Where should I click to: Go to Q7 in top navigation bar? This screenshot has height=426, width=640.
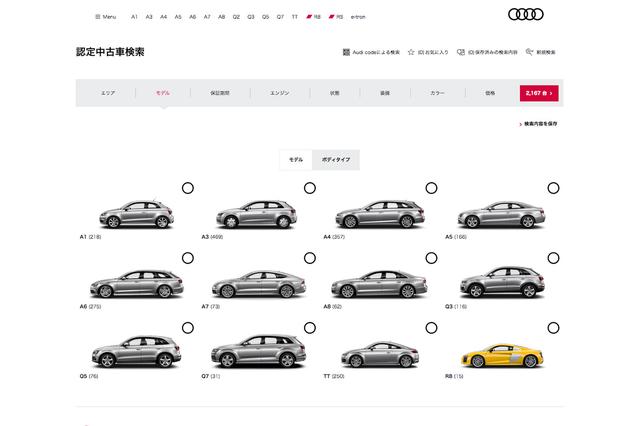tap(280, 17)
